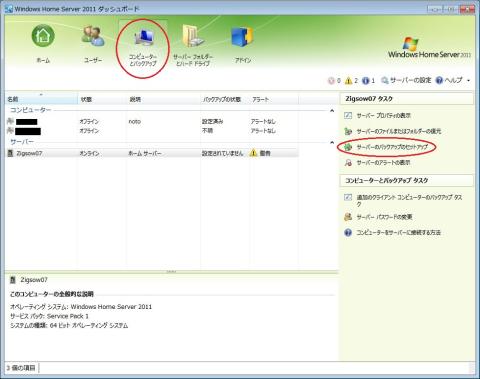480x379 pixels.
Task: Open サーバーフォルダーとハードドライブ folder icon
Action: coord(193,36)
